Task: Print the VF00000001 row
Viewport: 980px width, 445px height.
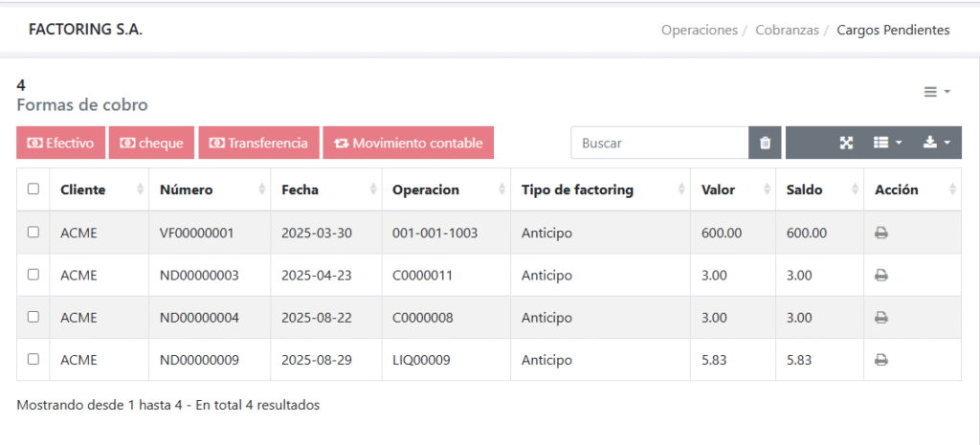Action: 881,233
